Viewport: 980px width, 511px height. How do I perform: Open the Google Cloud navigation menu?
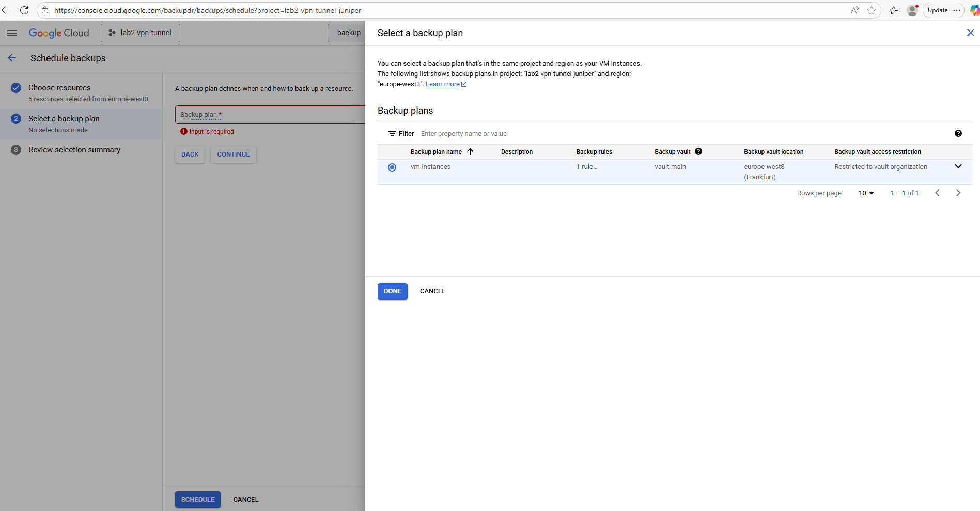tap(12, 33)
